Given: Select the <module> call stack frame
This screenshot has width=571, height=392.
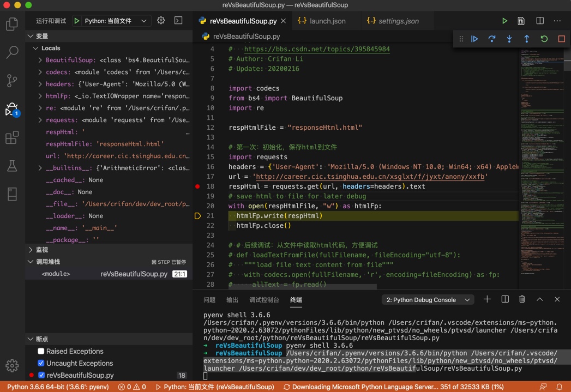Looking at the screenshot, I should 109,274.
